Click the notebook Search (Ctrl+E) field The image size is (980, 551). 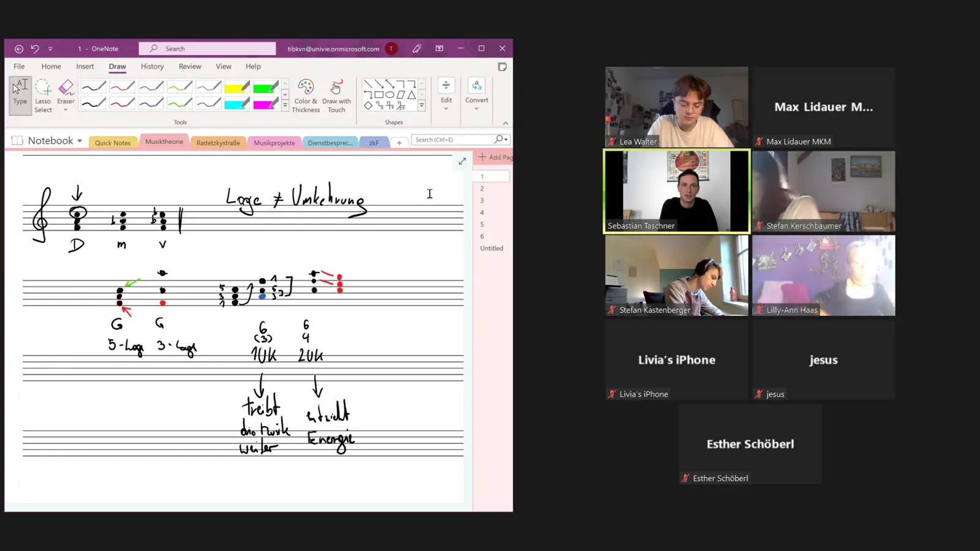pyautogui.click(x=453, y=140)
